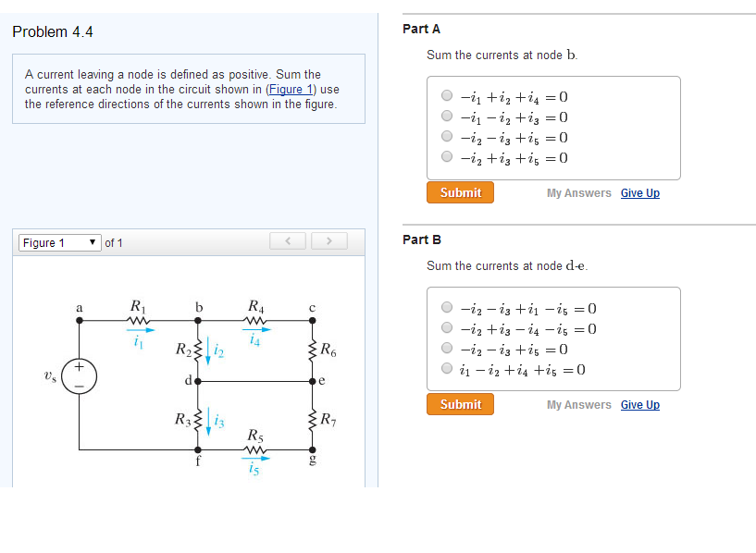This screenshot has width=756, height=553.
Task: Click Give Up for Part A
Action: [x=639, y=192]
